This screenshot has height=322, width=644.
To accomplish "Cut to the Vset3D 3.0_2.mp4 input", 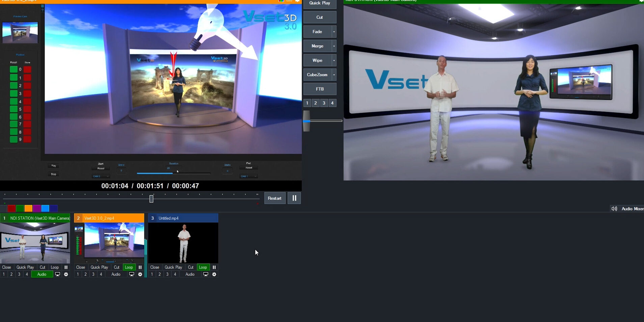I will click(116, 267).
